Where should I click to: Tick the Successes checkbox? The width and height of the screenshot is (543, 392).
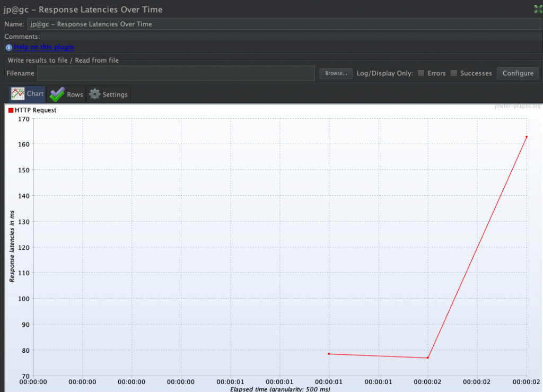[454, 73]
